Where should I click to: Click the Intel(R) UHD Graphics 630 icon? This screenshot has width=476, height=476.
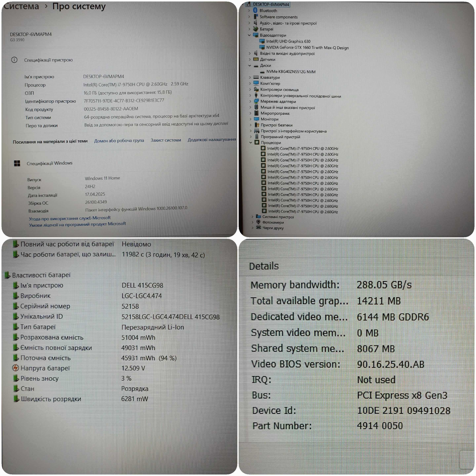(262, 41)
